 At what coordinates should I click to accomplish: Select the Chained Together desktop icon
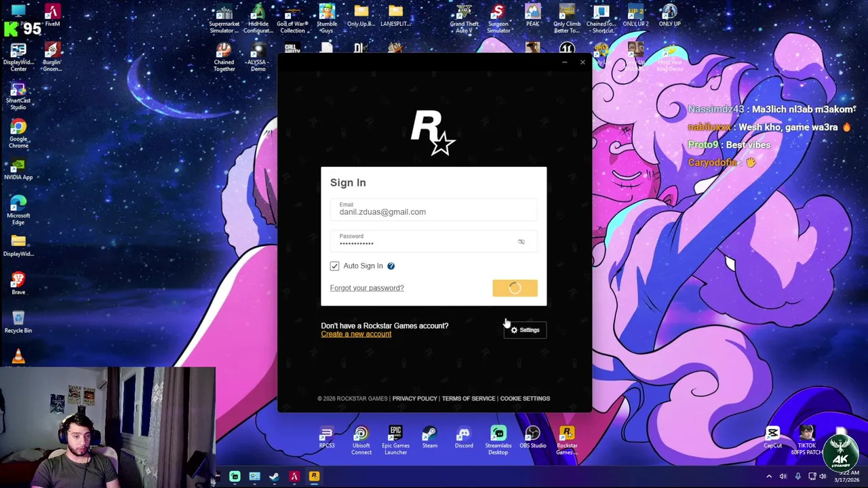click(x=224, y=57)
